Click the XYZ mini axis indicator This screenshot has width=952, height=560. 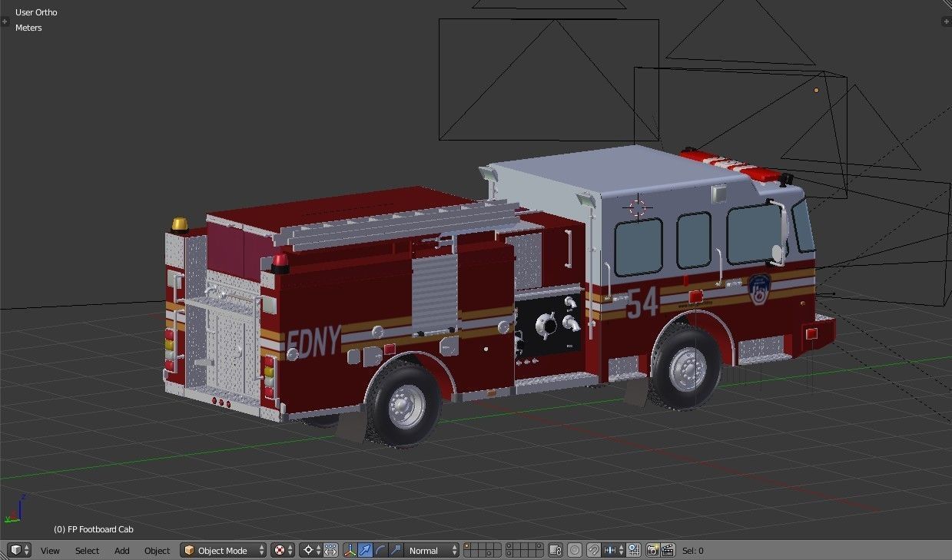click(15, 509)
